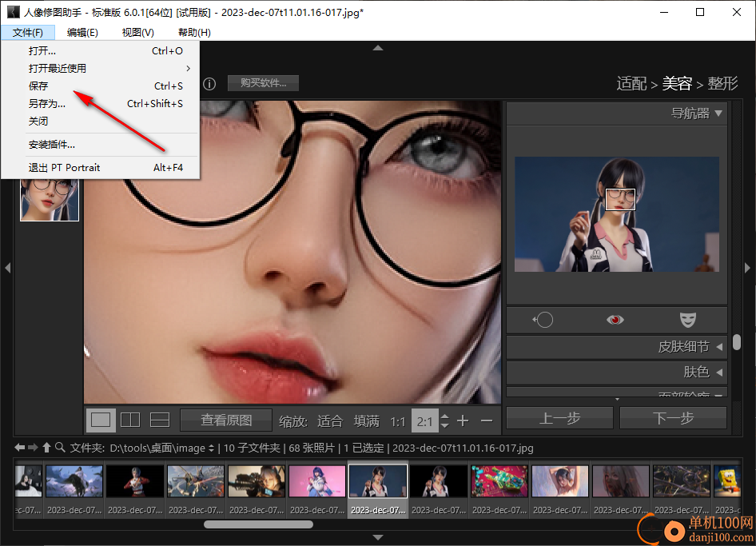Set zoom to 适合
This screenshot has width=756, height=546.
tap(330, 421)
